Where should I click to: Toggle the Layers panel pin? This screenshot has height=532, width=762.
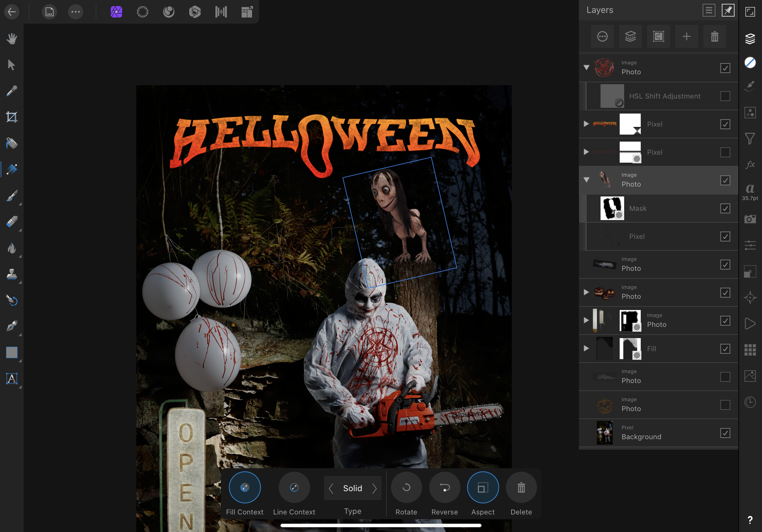coord(728,10)
